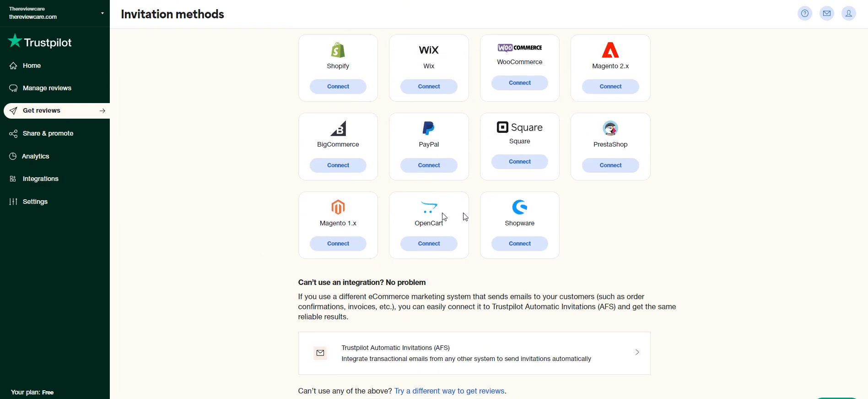Click the Share & promote icon
The height and width of the screenshot is (399, 868).
point(13,134)
